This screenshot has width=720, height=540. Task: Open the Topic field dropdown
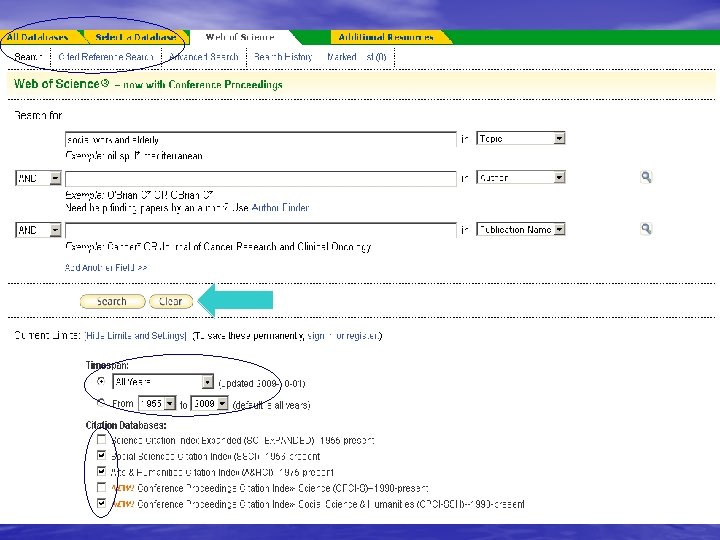point(521,138)
